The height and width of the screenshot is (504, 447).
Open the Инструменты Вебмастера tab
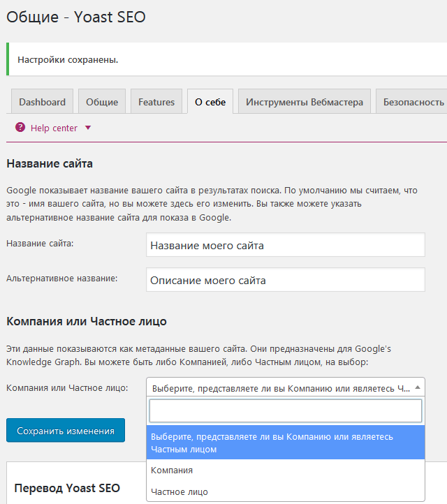click(305, 101)
